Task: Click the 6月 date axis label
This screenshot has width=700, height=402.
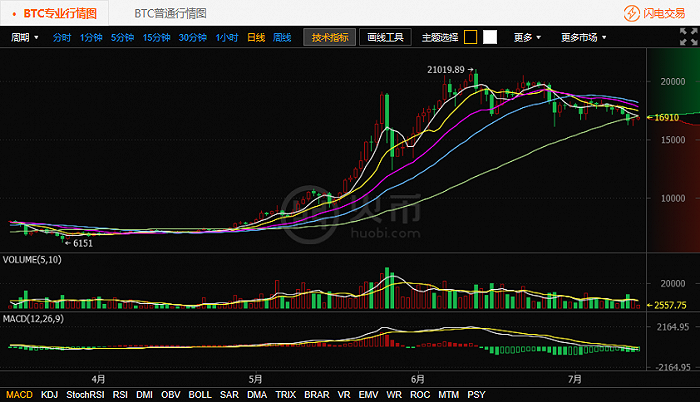Action: click(x=417, y=379)
